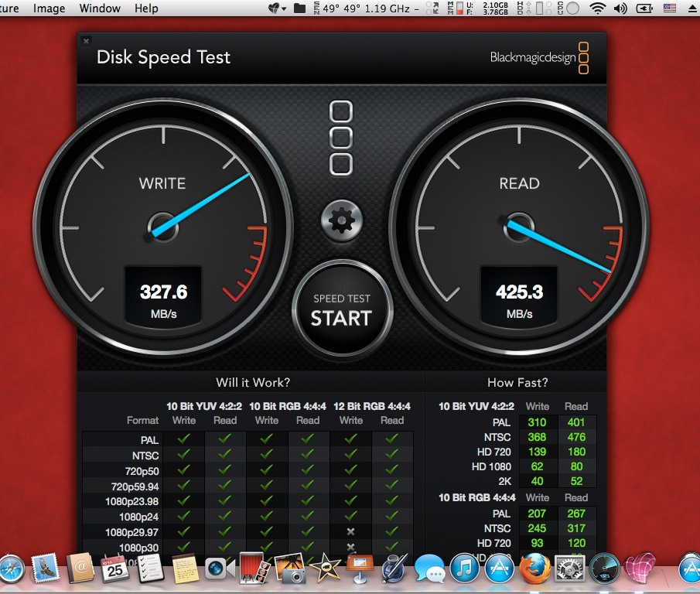Viewport: 700px width, 594px height.
Task: Click 2K read value 52
Action: coord(576,481)
